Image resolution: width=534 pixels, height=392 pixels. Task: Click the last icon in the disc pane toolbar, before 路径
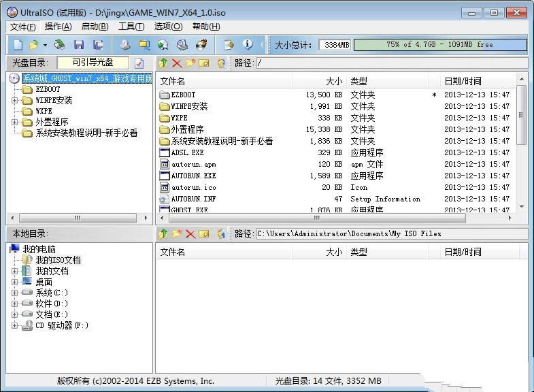221,63
